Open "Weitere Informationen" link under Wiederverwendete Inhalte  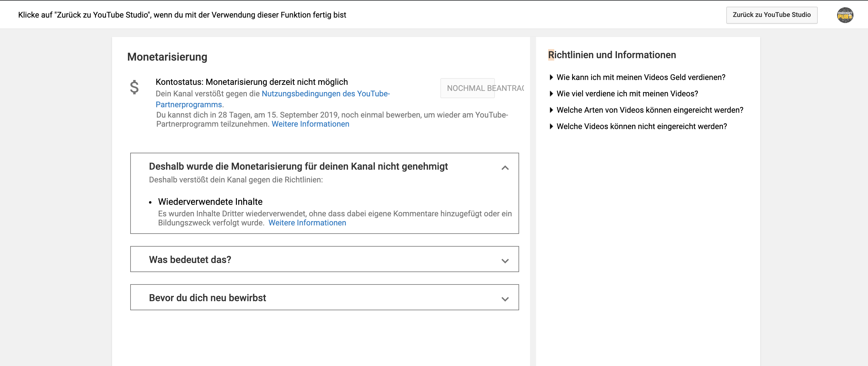tap(307, 223)
